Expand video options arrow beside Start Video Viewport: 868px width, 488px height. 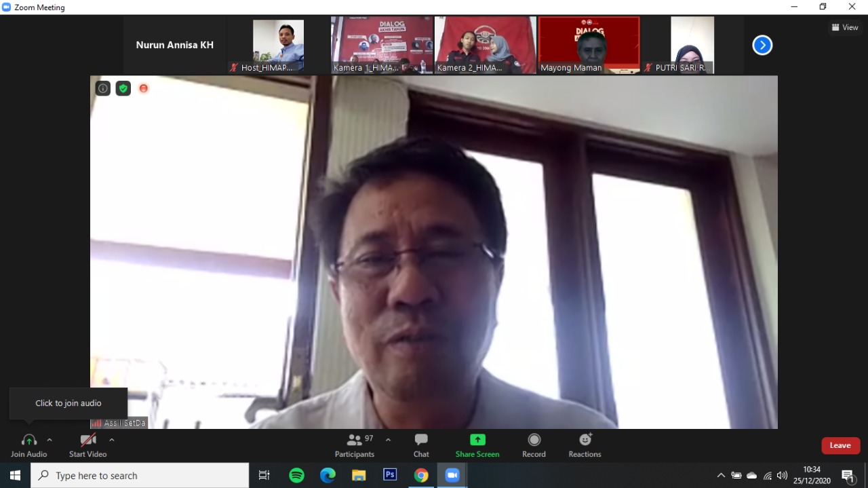pos(112,440)
